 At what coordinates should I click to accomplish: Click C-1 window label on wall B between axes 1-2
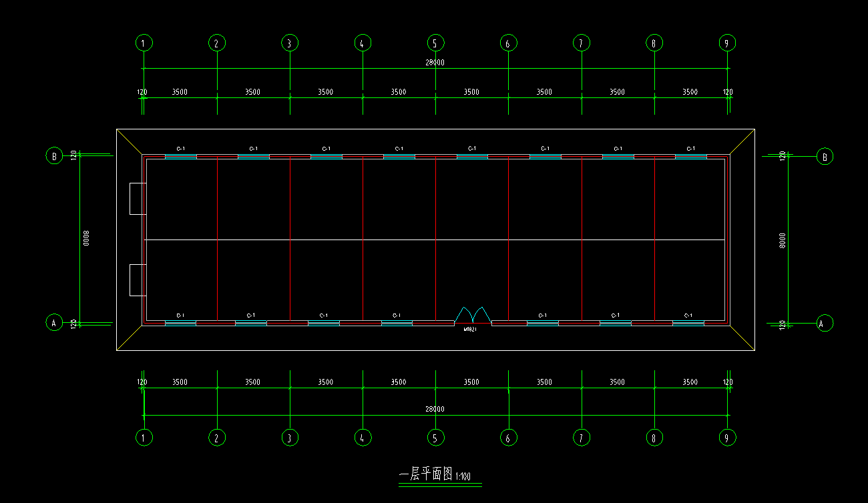click(x=180, y=149)
